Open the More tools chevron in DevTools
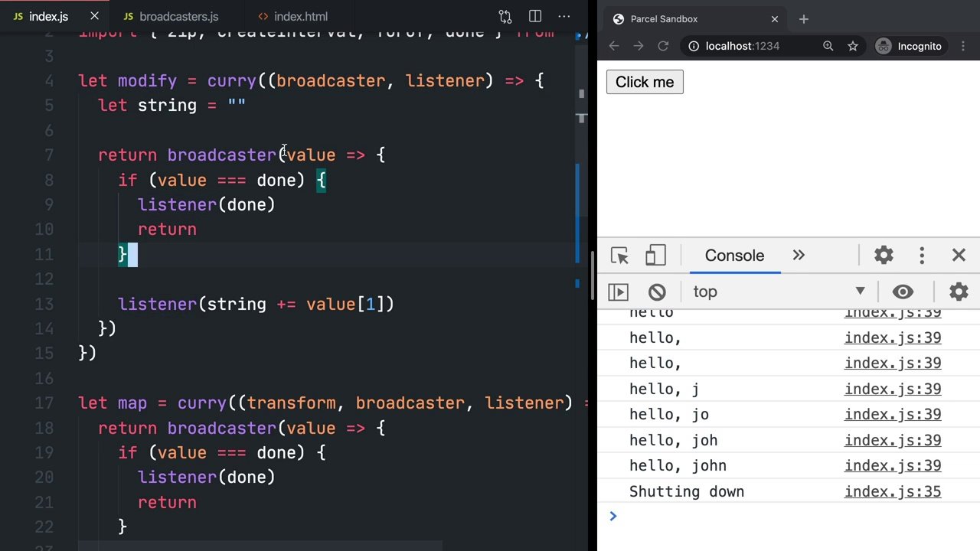This screenshot has width=980, height=551. [799, 256]
